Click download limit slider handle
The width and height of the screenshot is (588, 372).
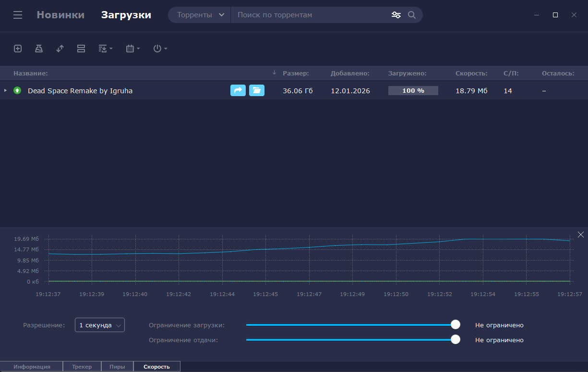pyautogui.click(x=456, y=325)
